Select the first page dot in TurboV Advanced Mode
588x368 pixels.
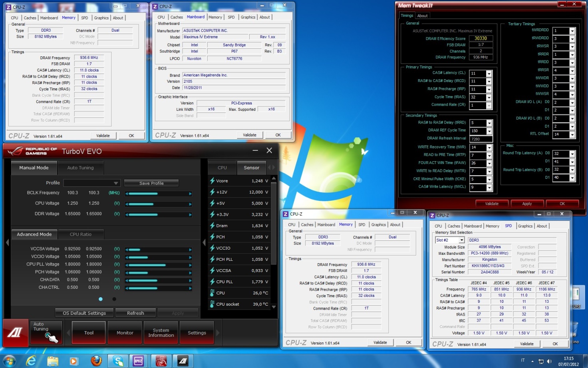tap(101, 299)
